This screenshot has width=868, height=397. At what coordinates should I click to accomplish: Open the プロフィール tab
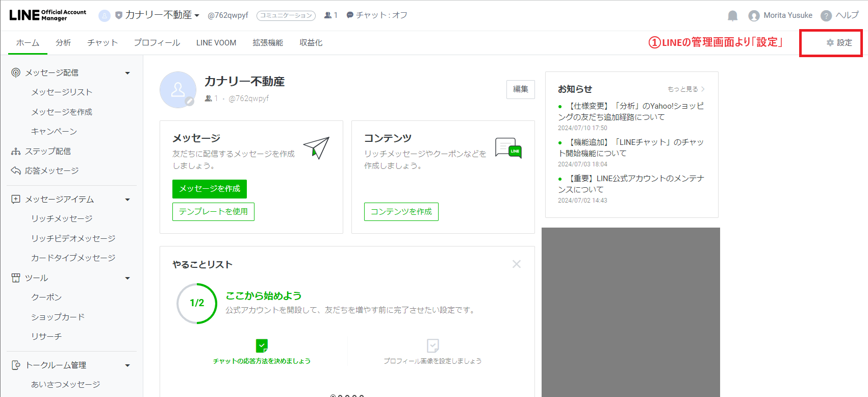(x=157, y=43)
